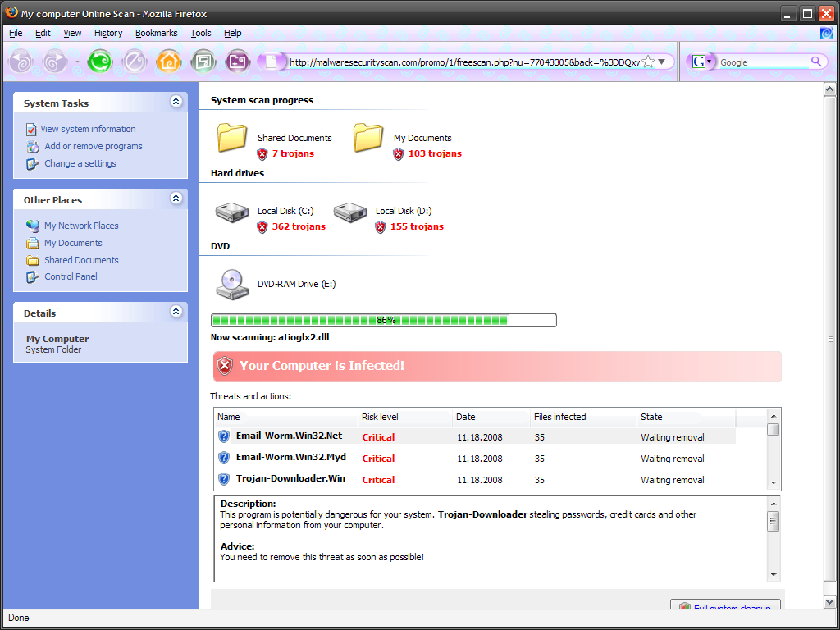Open the search engine dropdown

tap(702, 62)
